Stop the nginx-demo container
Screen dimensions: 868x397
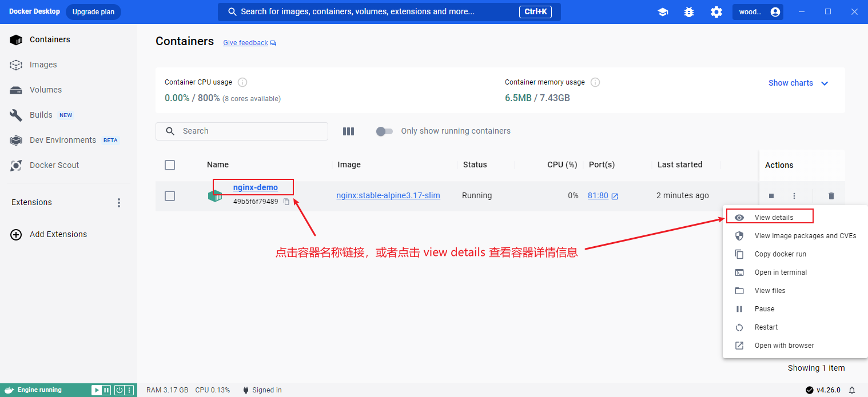pyautogui.click(x=771, y=196)
